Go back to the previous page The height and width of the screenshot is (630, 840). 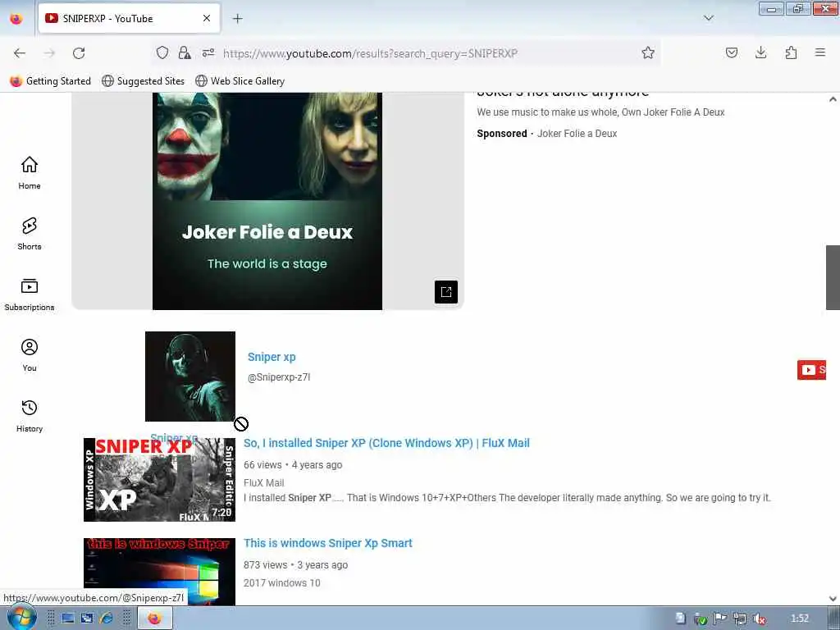20,53
